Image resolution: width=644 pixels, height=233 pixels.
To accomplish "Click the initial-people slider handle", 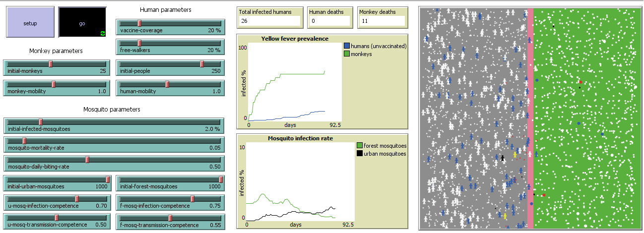I will 202,63.
